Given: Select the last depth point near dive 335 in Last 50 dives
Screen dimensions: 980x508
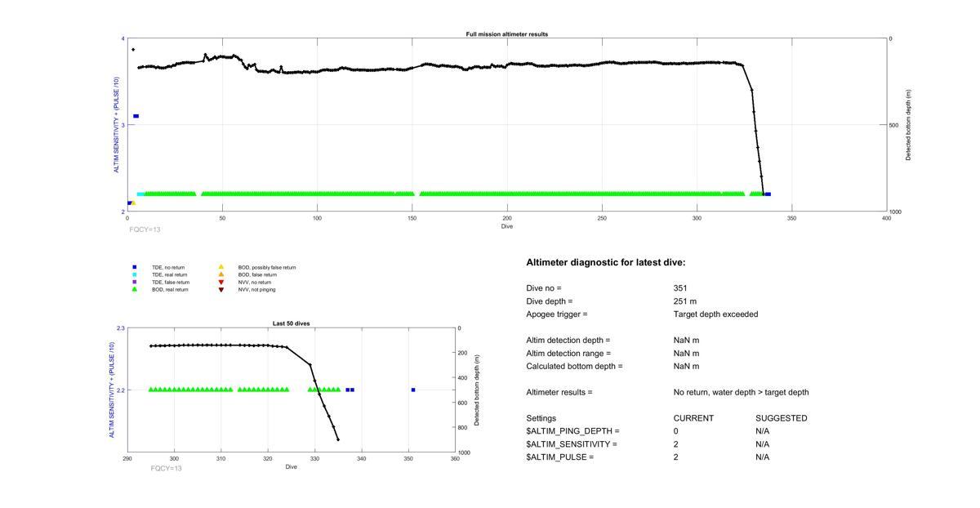Looking at the screenshot, I should pos(338,439).
